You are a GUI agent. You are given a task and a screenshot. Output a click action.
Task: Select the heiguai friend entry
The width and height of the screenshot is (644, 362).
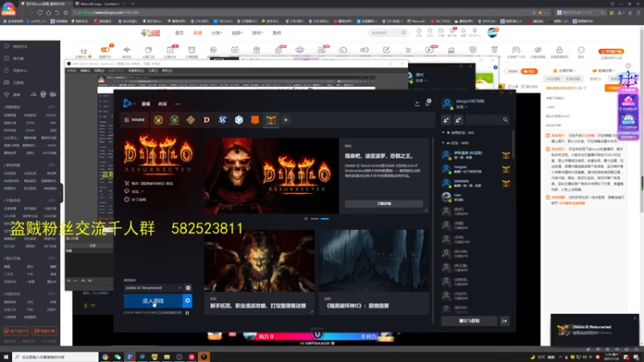(x=476, y=169)
